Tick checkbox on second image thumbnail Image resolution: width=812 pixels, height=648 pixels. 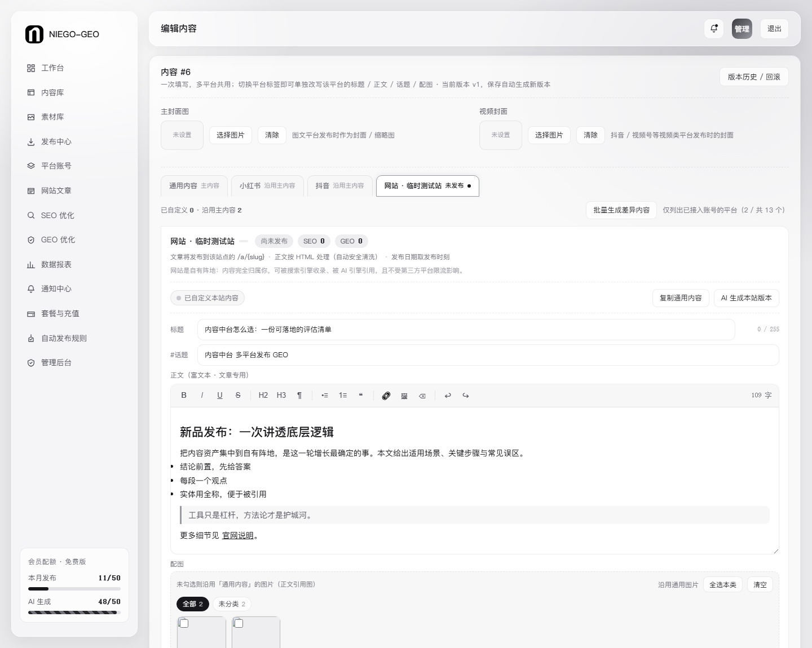click(239, 623)
